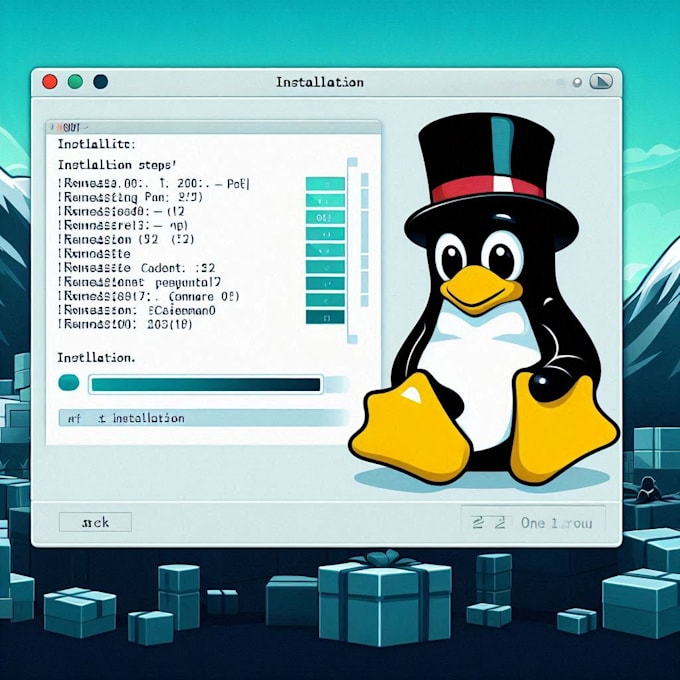Click the darkest teal status box in the last row
Screen dimensions: 680x680
click(325, 317)
